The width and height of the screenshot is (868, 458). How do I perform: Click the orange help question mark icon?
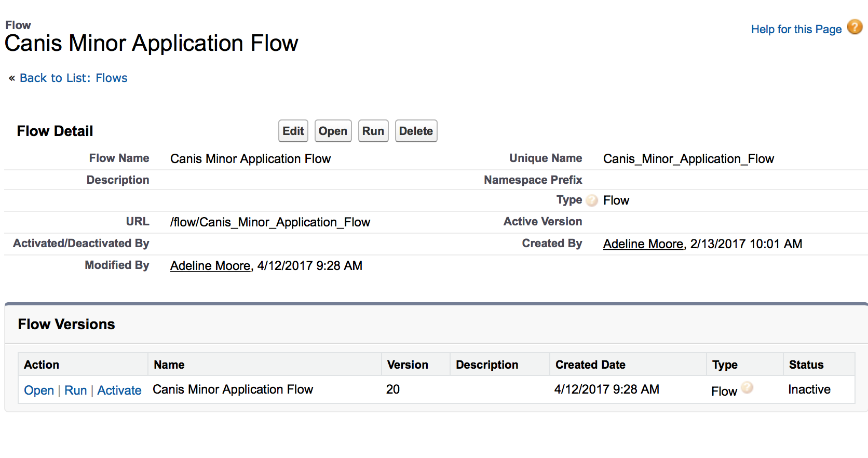(x=855, y=26)
